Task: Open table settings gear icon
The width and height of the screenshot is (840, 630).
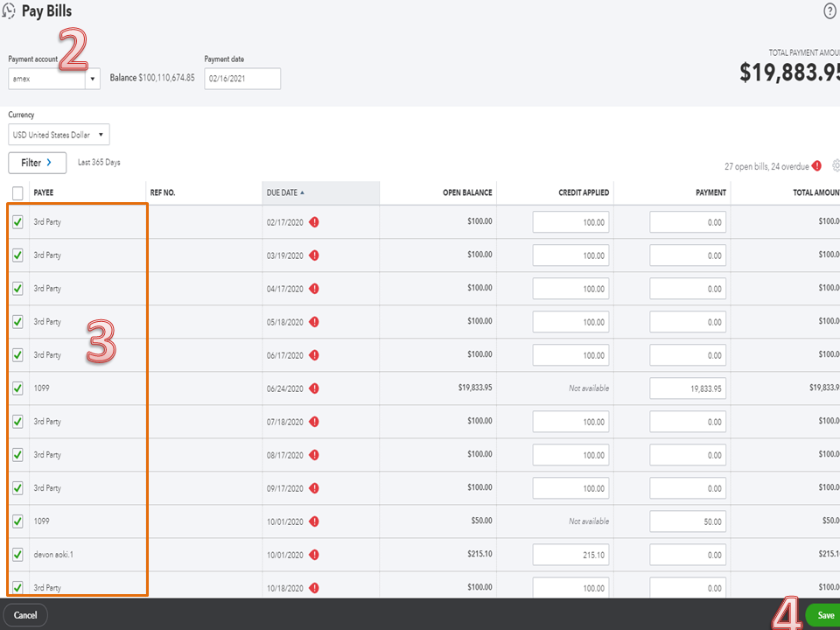Action: 836,165
